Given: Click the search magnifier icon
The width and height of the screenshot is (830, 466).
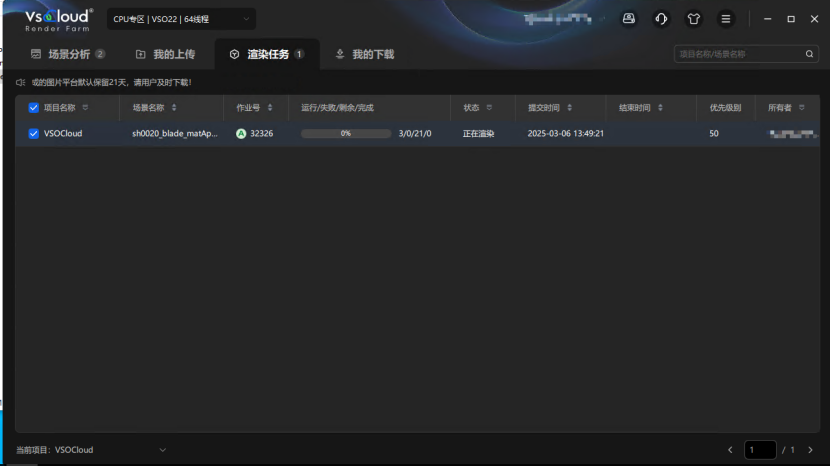Looking at the screenshot, I should 810,54.
